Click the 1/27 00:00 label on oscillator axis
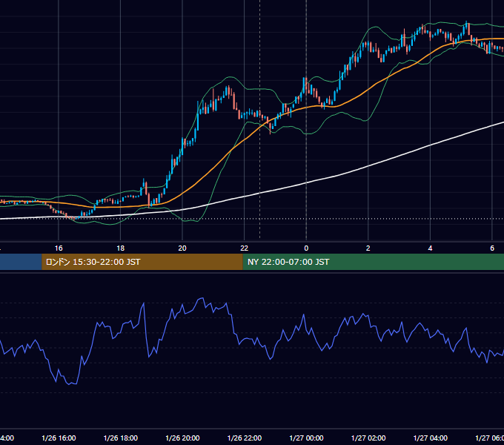 coord(306,438)
